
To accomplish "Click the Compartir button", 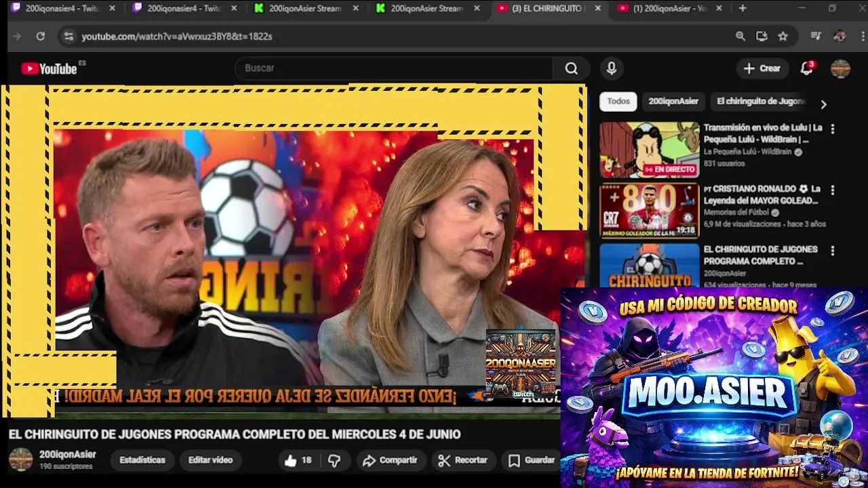I will (390, 460).
